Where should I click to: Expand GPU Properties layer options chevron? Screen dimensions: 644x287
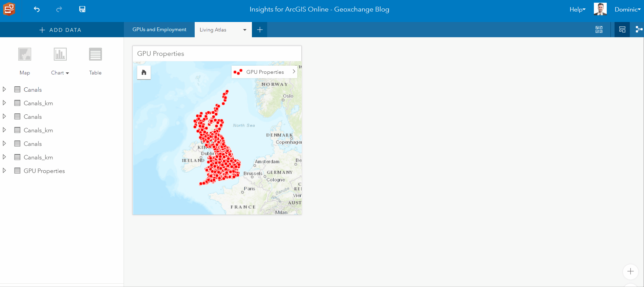[x=294, y=72]
